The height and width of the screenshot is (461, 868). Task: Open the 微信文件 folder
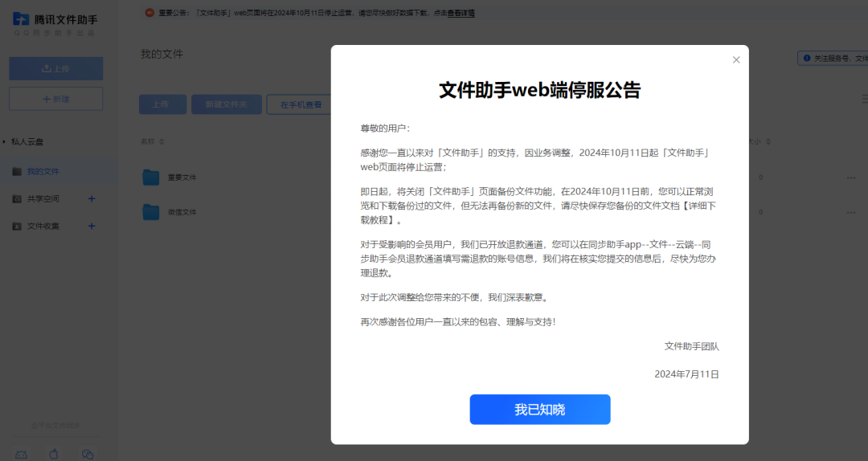tap(182, 212)
